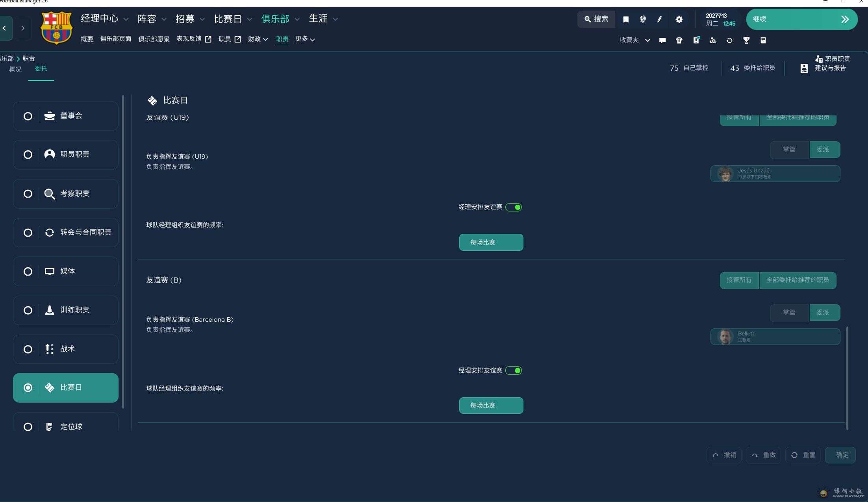Expand the 生涯 menu chevron
The height and width of the screenshot is (502, 868).
click(335, 19)
